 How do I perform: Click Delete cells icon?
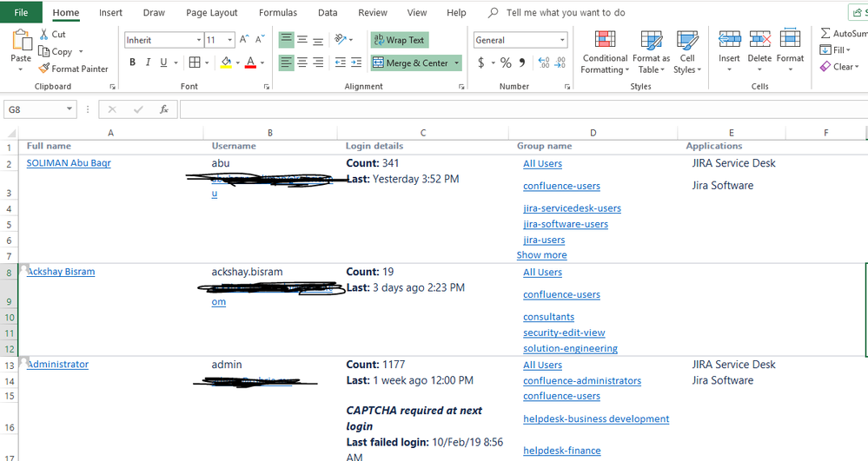759,39
